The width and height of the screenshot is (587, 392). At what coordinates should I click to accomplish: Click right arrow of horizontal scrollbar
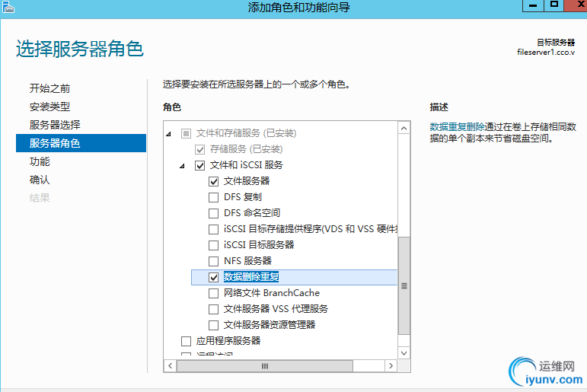391,366
